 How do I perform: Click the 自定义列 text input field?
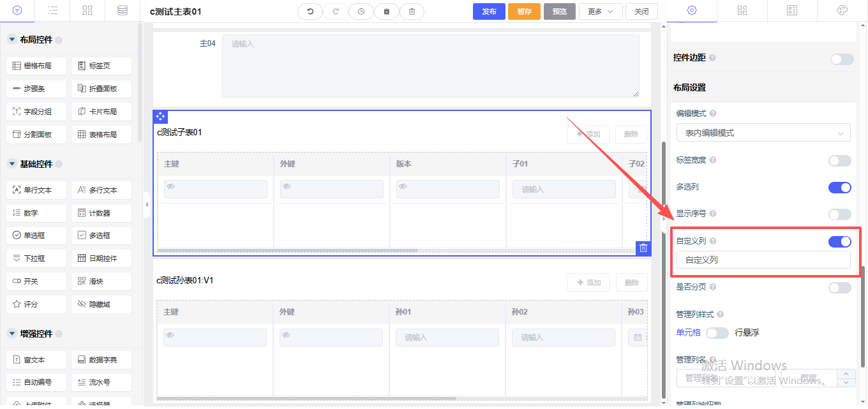click(763, 260)
